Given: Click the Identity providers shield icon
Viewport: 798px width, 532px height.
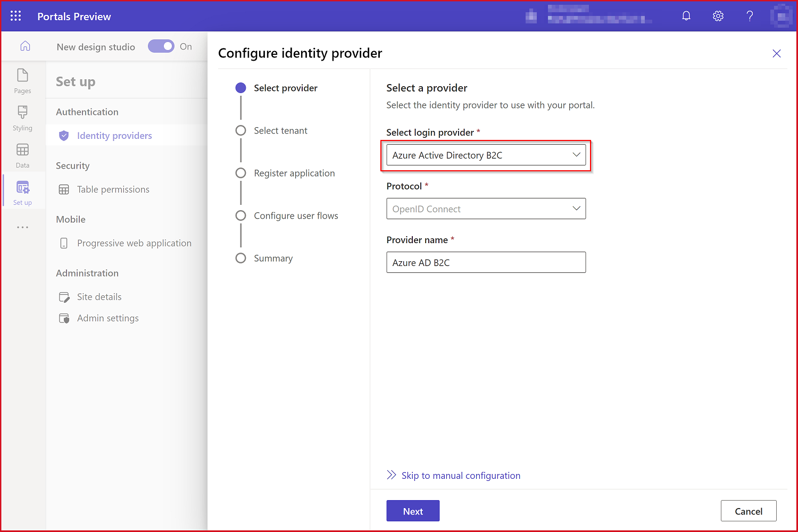Looking at the screenshot, I should pyautogui.click(x=64, y=135).
